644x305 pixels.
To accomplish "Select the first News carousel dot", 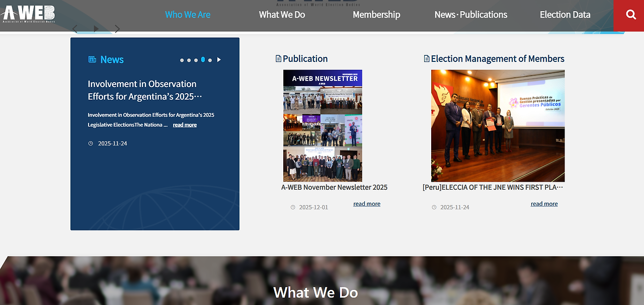I will (x=182, y=60).
